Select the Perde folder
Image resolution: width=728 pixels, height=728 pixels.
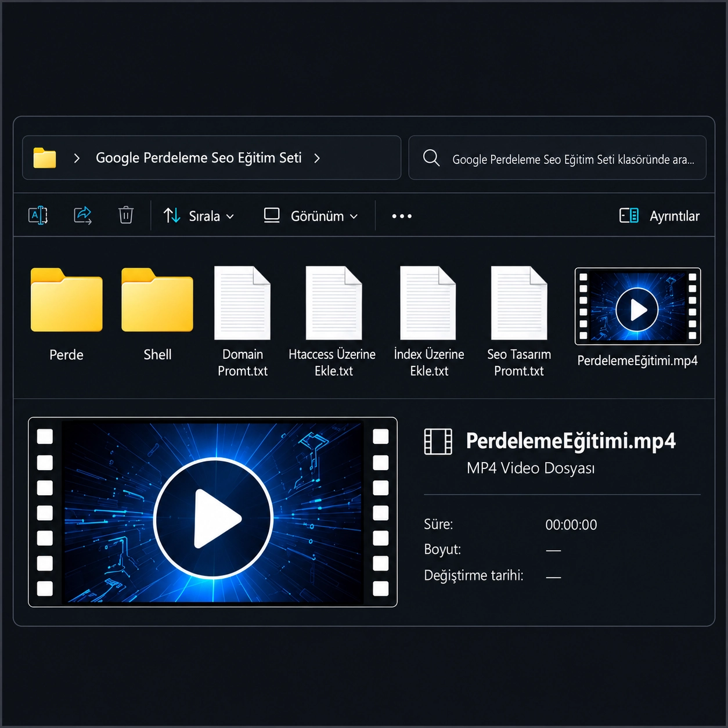pyautogui.click(x=67, y=315)
